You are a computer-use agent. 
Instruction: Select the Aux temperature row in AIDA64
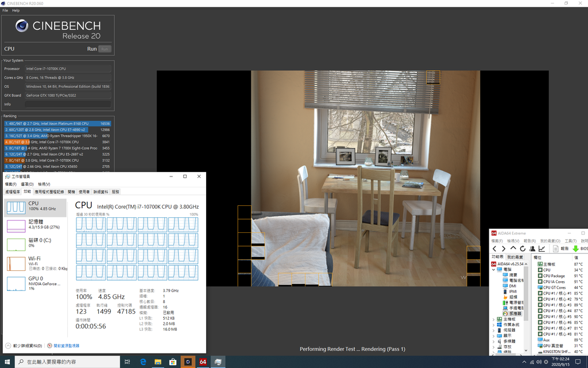coord(560,340)
